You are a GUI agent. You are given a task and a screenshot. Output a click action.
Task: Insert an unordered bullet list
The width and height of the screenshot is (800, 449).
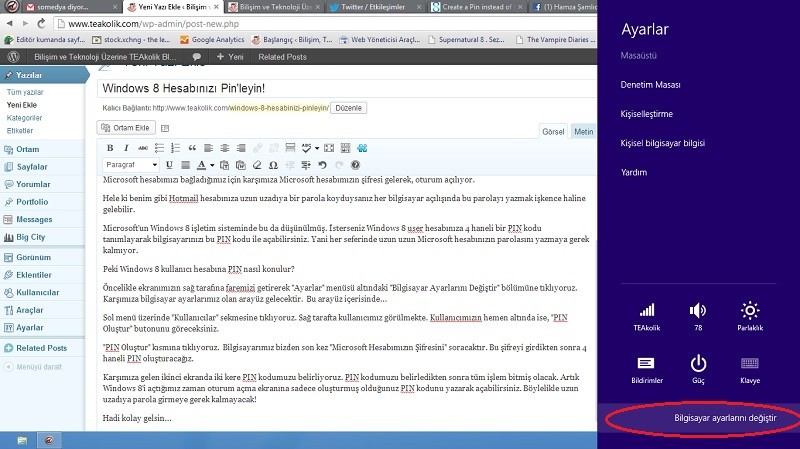[159, 148]
